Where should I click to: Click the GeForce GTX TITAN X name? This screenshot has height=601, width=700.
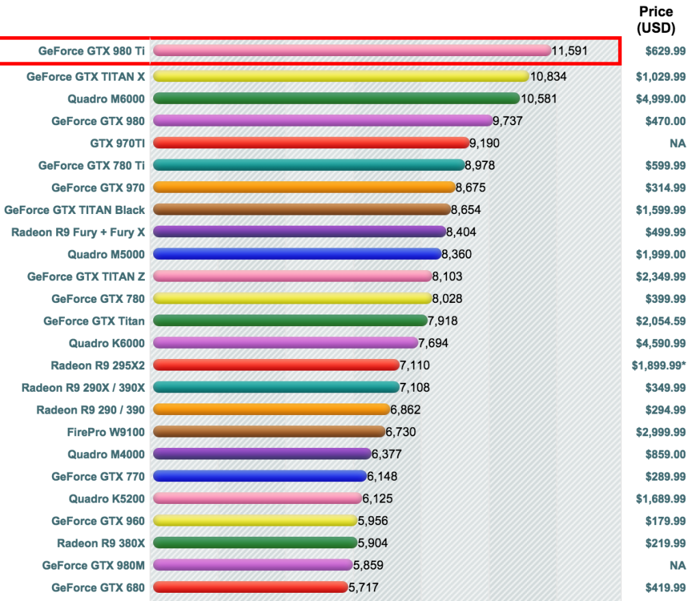click(x=85, y=77)
